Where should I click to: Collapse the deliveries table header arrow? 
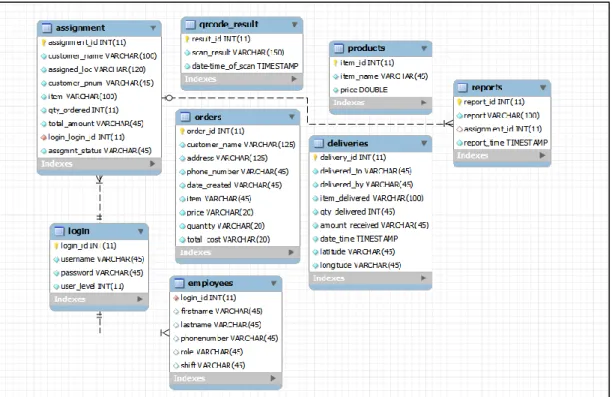point(424,143)
